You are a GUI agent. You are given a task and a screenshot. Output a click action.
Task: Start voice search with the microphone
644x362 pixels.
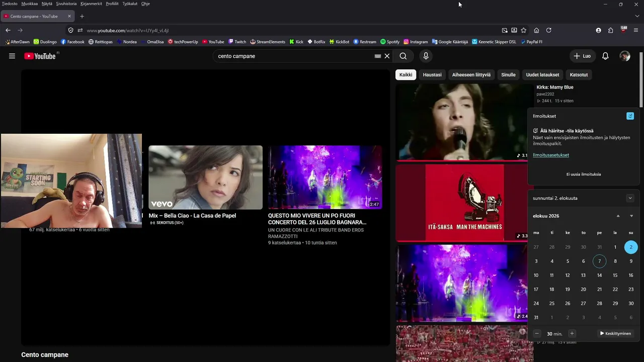[x=426, y=56]
